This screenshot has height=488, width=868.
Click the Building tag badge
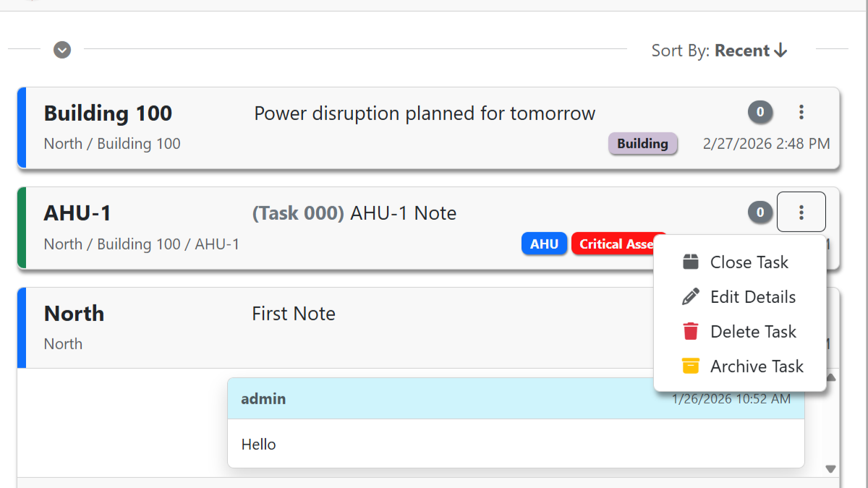pos(642,143)
